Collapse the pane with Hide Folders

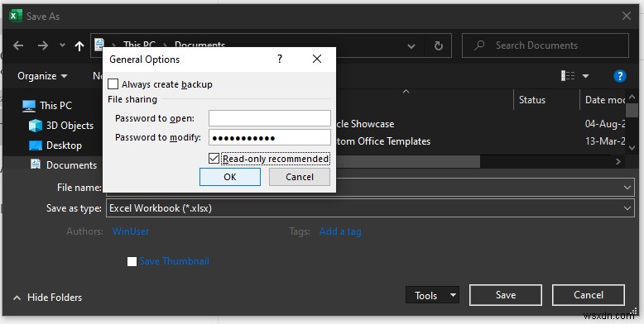[x=48, y=298]
